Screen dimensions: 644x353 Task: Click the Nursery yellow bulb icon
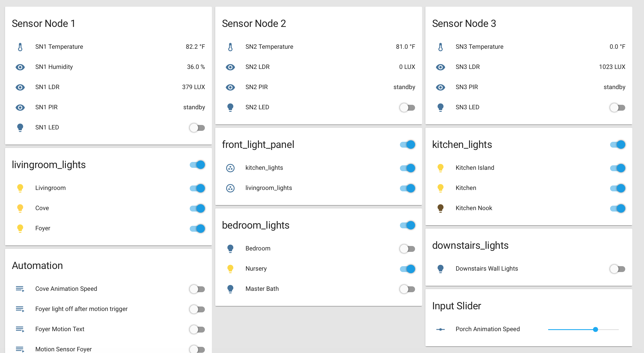tap(230, 269)
